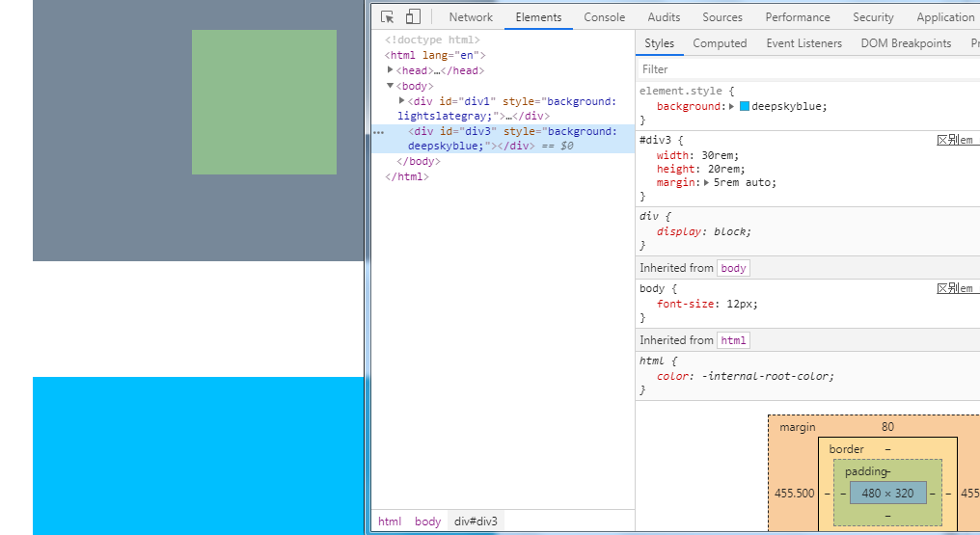980x535 pixels.
Task: Jump to html via Inherited from link
Action: 733,340
